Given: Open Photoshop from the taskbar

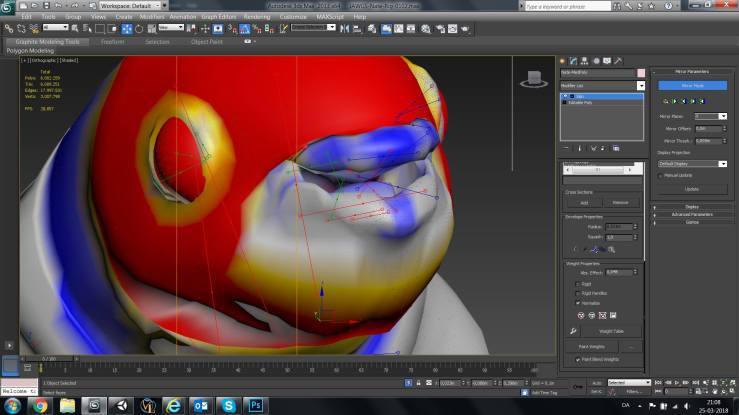Looking at the screenshot, I should point(255,405).
